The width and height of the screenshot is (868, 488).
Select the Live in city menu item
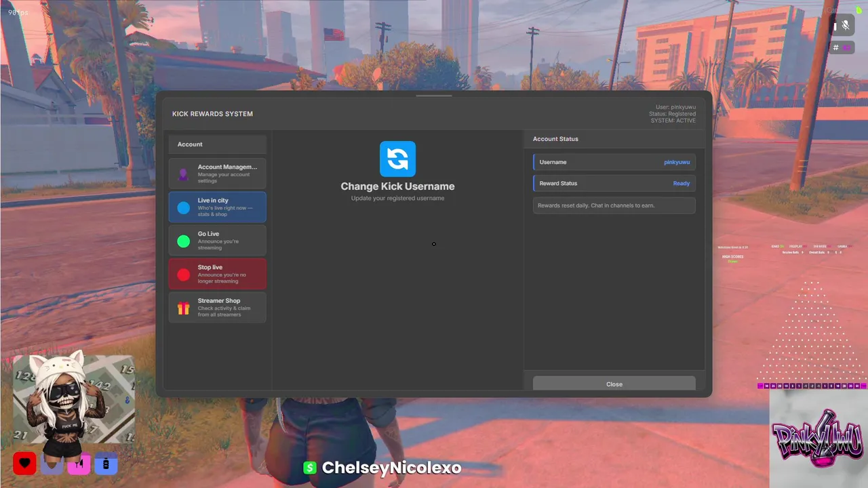[217, 207]
